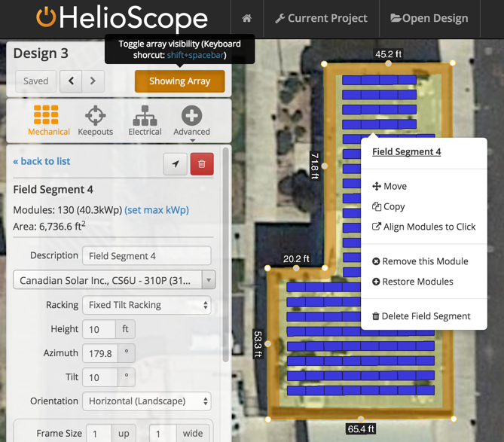Open the Current Project menu

(x=321, y=18)
